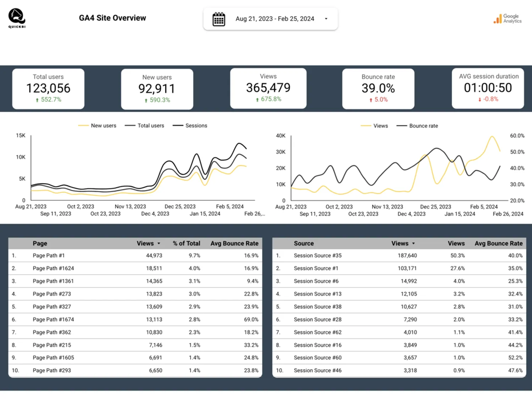Select the Session Source #46 row
Screen dimensions: 532x399
pos(399,370)
